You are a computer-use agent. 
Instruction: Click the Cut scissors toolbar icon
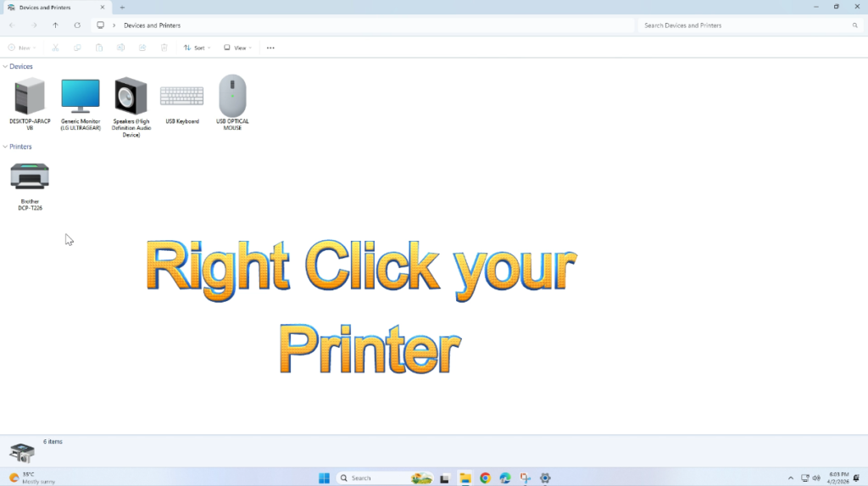click(55, 47)
